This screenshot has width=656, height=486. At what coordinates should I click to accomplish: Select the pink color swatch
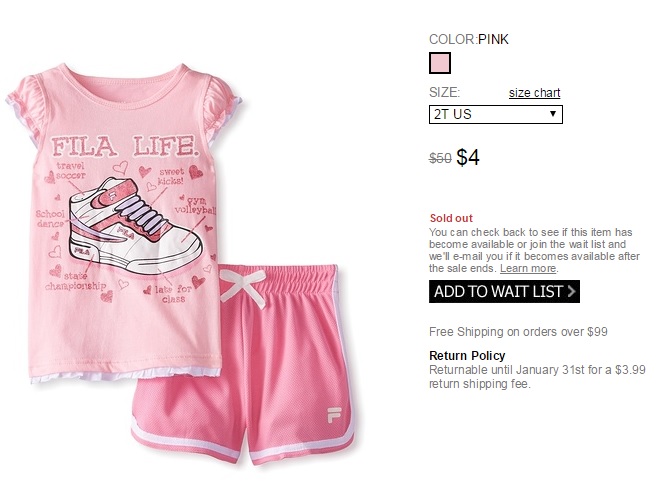click(440, 63)
